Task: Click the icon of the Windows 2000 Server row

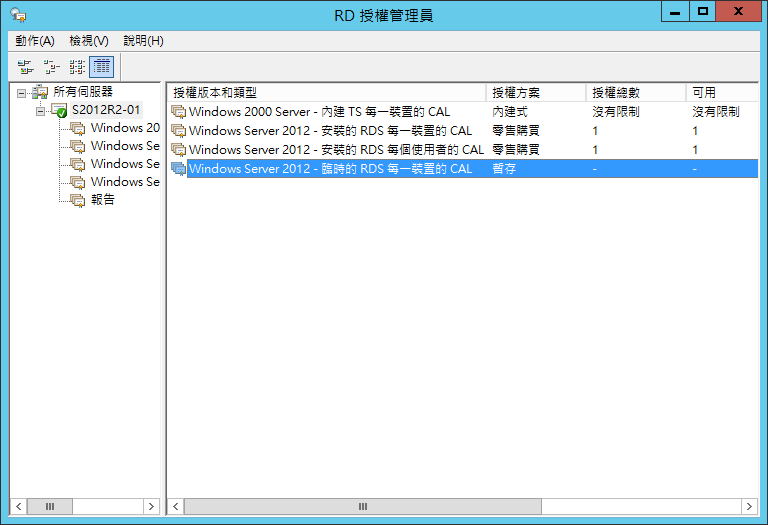Action: 178,112
